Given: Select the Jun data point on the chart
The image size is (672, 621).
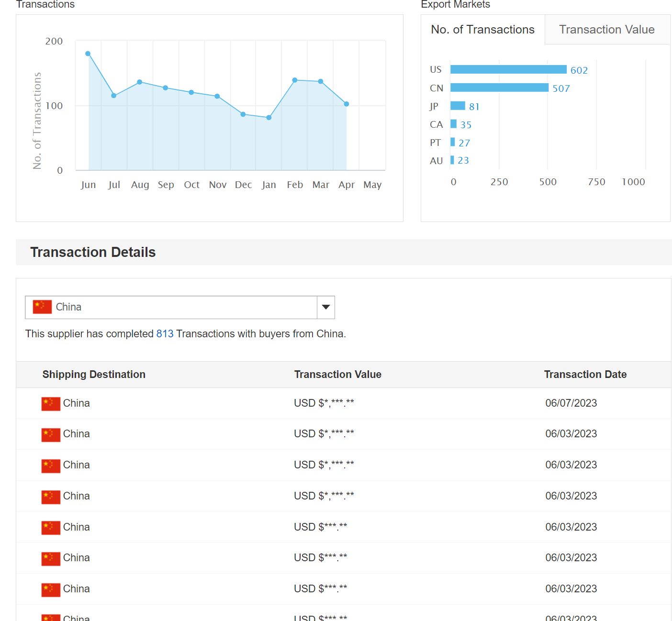Looking at the screenshot, I should (x=88, y=54).
